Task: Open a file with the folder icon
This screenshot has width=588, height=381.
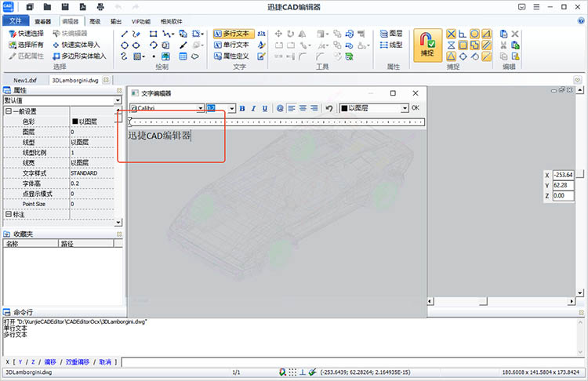Action: click(x=47, y=7)
